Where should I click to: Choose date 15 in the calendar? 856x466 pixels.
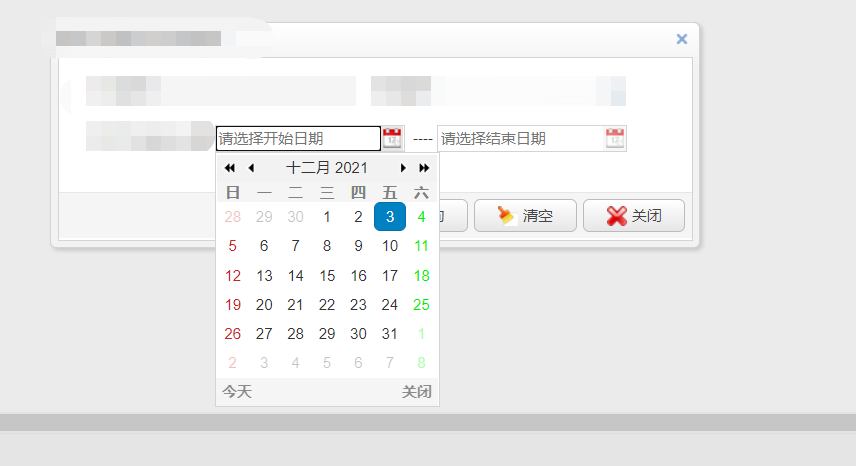(327, 276)
